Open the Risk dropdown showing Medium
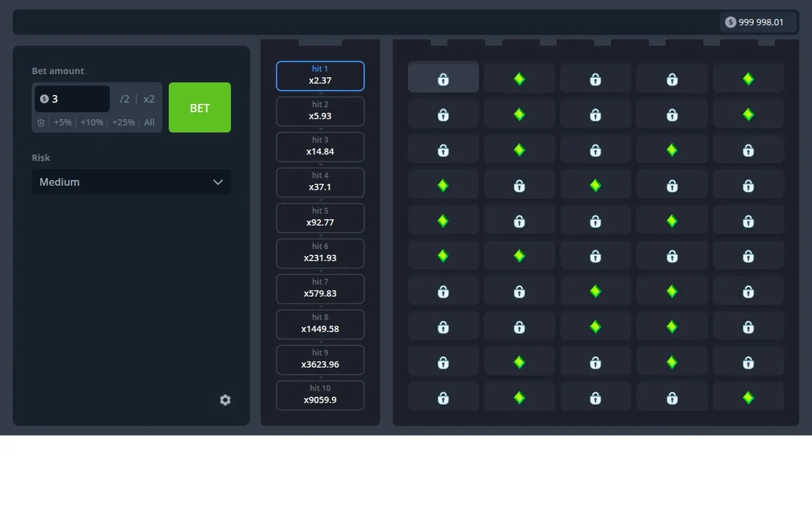812x507 pixels. coord(132,182)
